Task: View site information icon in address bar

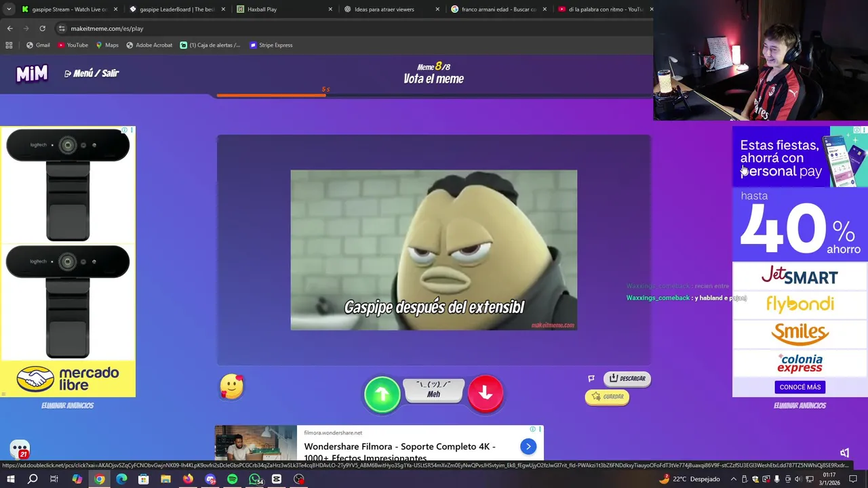Action: [x=62, y=28]
